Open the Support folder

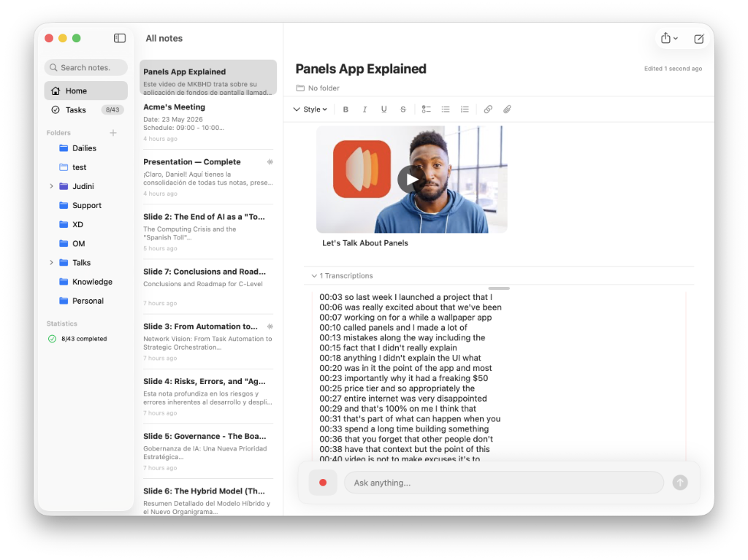[x=86, y=205]
